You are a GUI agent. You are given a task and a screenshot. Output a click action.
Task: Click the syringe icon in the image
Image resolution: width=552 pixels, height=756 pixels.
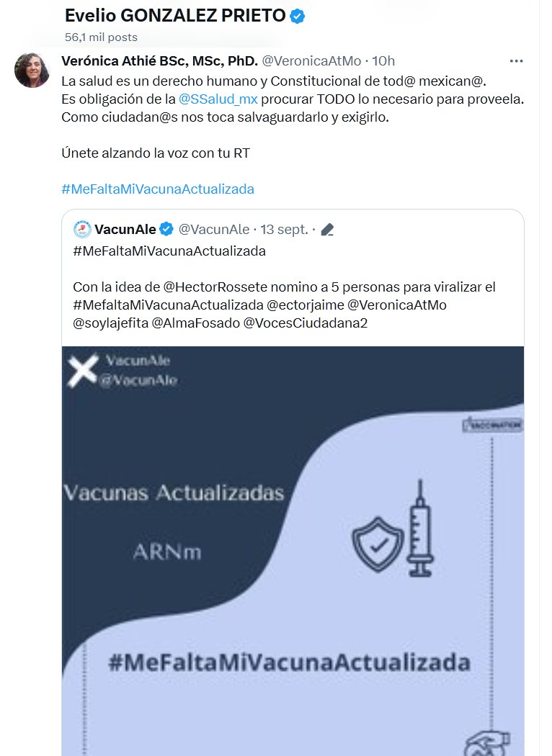pyautogui.click(x=419, y=528)
